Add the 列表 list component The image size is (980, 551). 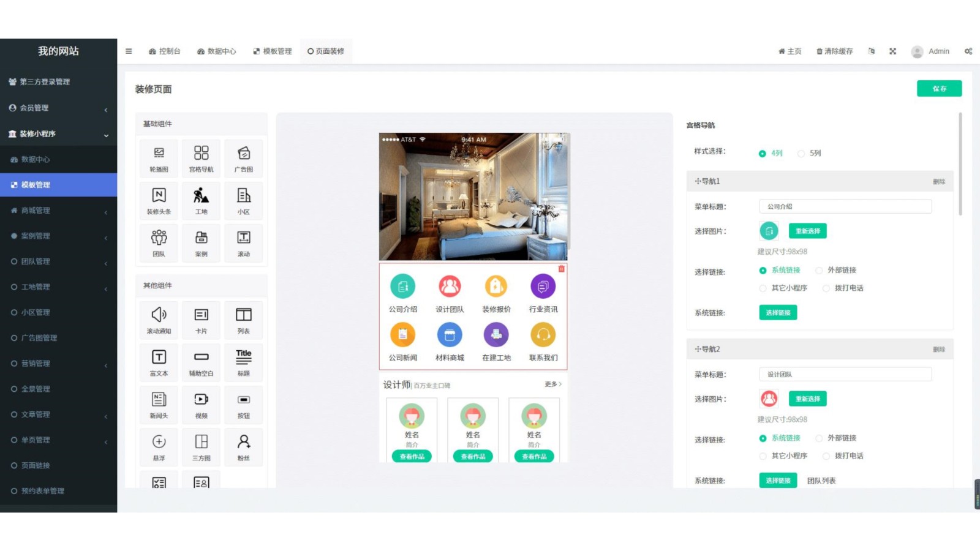click(244, 320)
